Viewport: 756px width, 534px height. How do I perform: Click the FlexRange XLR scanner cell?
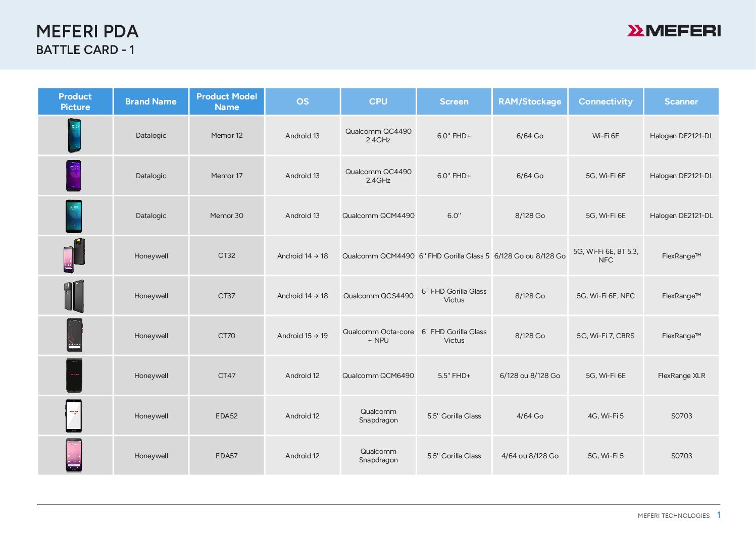[x=681, y=376]
